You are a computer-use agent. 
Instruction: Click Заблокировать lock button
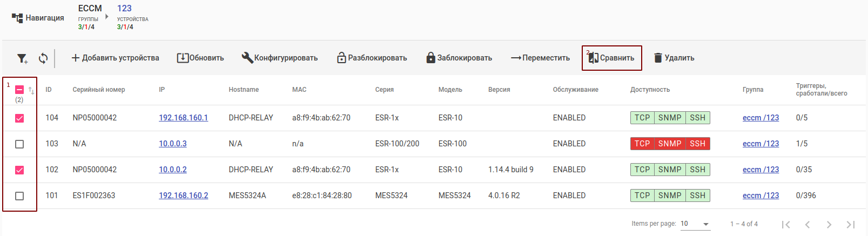459,58
